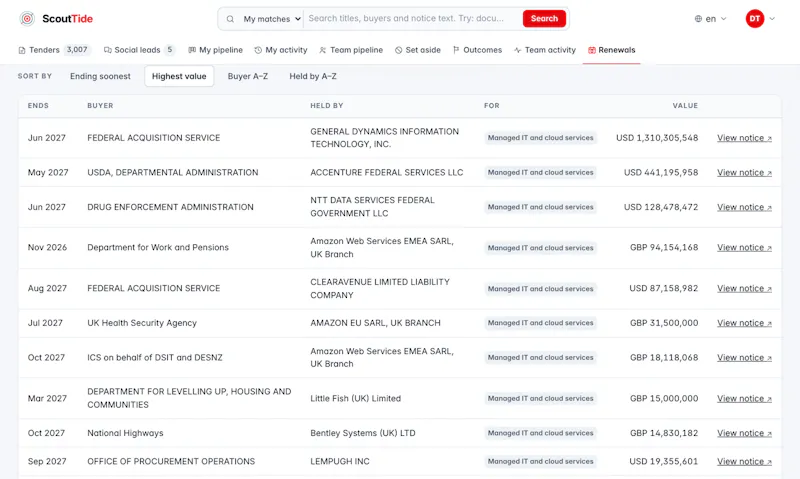View notice for National Highways

744,433
